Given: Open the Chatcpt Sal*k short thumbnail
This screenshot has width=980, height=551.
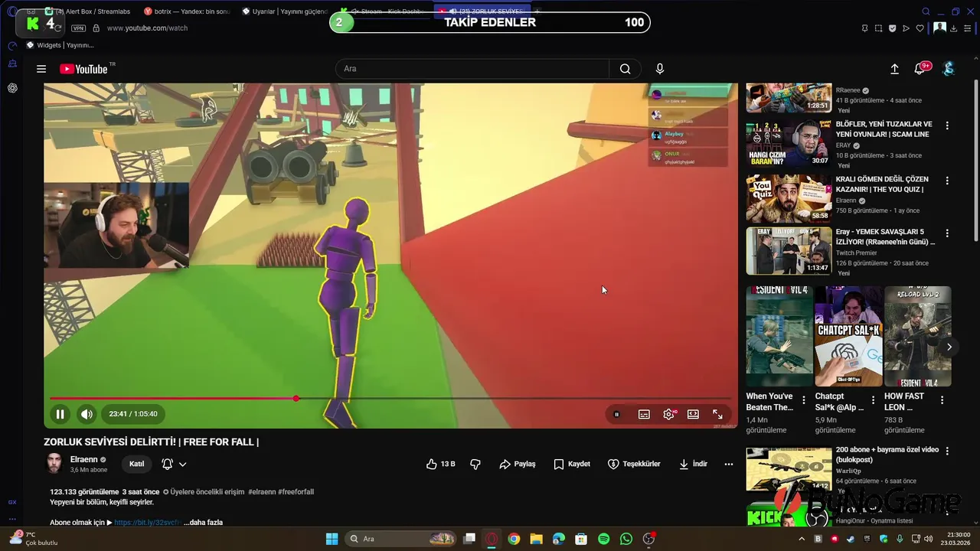Looking at the screenshot, I should (848, 337).
